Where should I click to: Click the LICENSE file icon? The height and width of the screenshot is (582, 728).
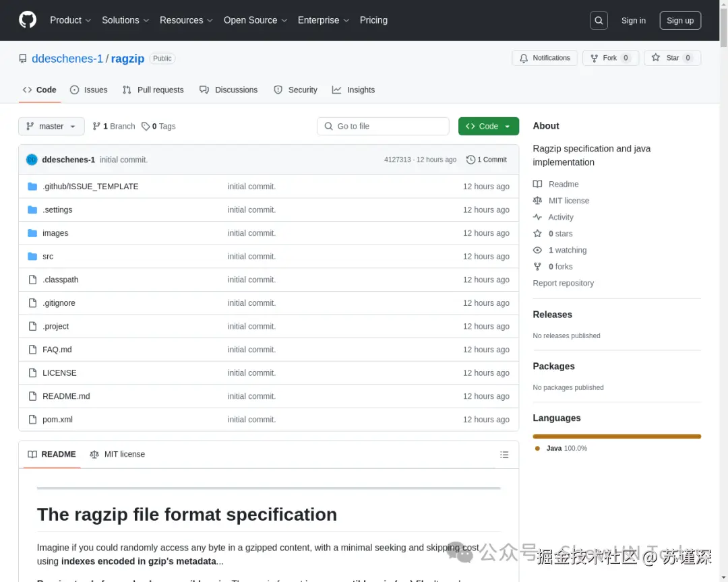point(32,373)
